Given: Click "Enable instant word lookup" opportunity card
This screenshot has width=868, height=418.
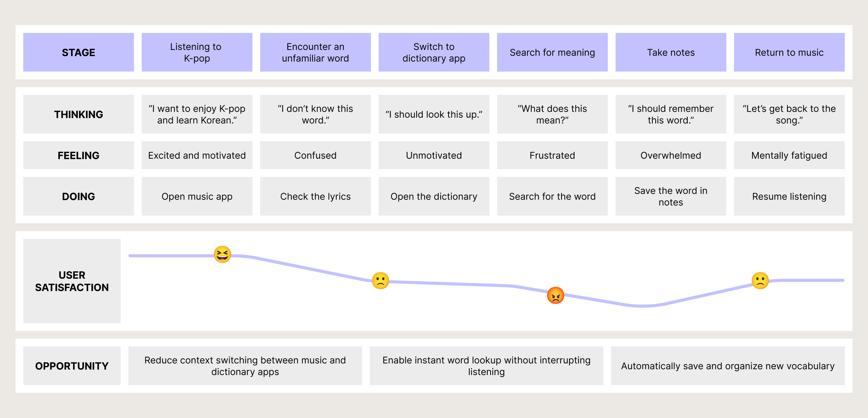Looking at the screenshot, I should point(486,366).
